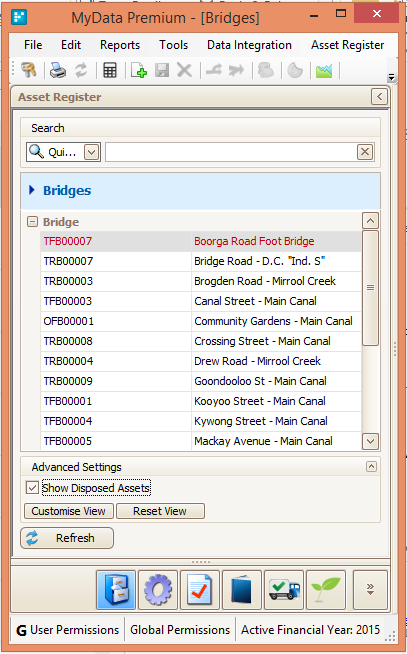407x654 pixels.
Task: Open the truck with green tick module
Action: click(x=284, y=590)
